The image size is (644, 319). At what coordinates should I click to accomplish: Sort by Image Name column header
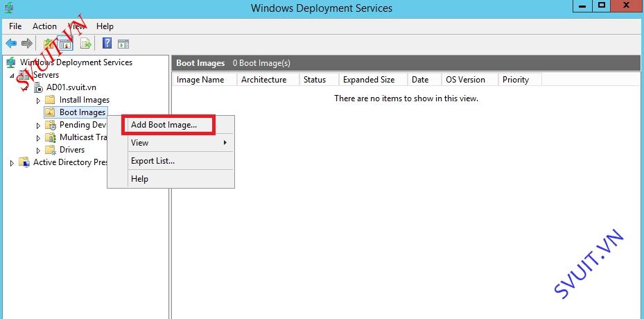(x=204, y=80)
